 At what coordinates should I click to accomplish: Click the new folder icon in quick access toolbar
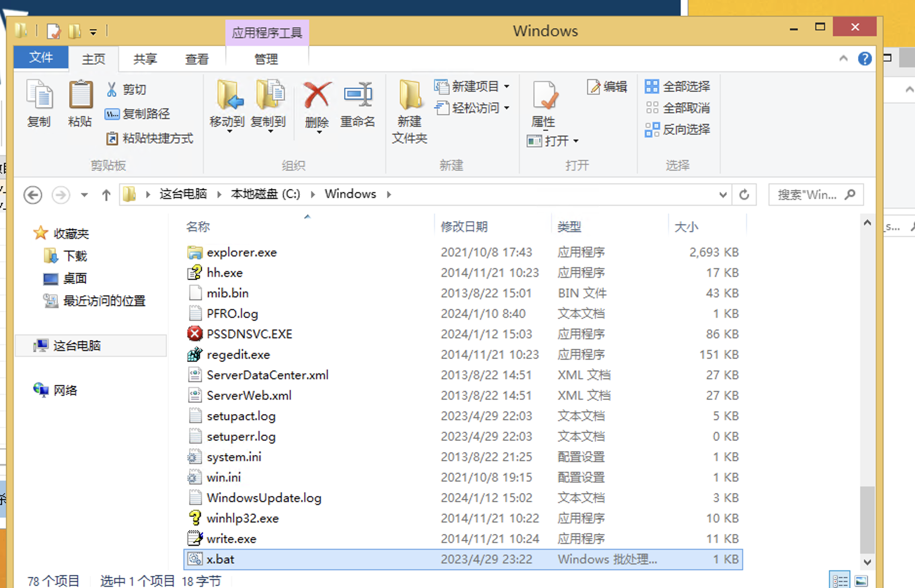(74, 32)
